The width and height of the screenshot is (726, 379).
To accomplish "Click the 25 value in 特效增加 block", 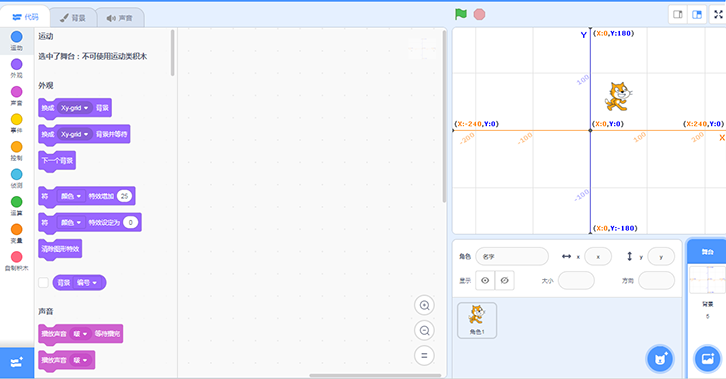I will click(x=124, y=196).
